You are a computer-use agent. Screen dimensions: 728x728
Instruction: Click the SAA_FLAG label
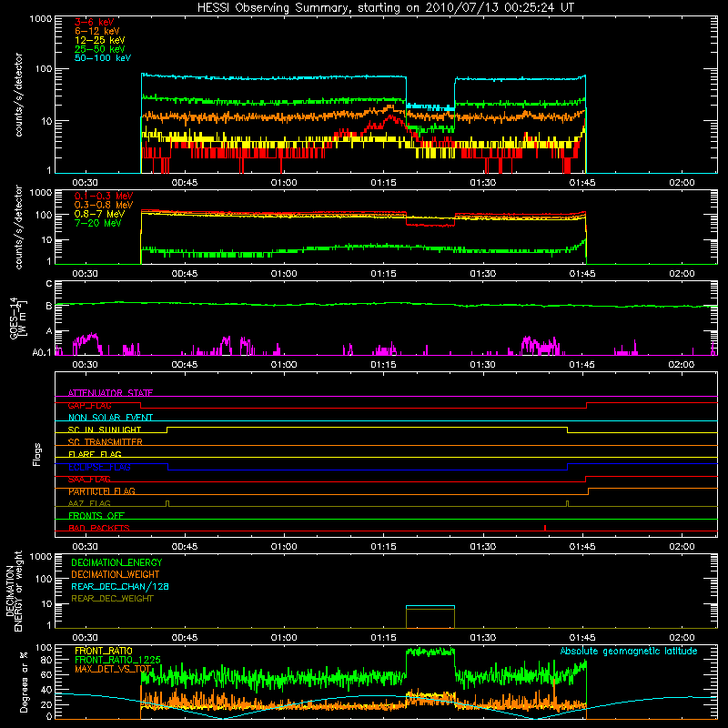pos(89,480)
